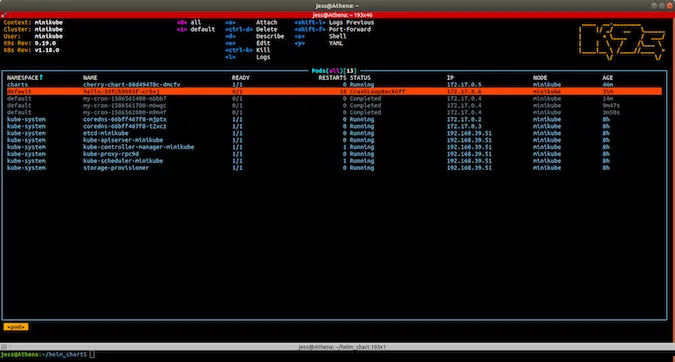Click the lower terminal pane corner icon
This screenshot has width=675, height=362.
click(3, 347)
